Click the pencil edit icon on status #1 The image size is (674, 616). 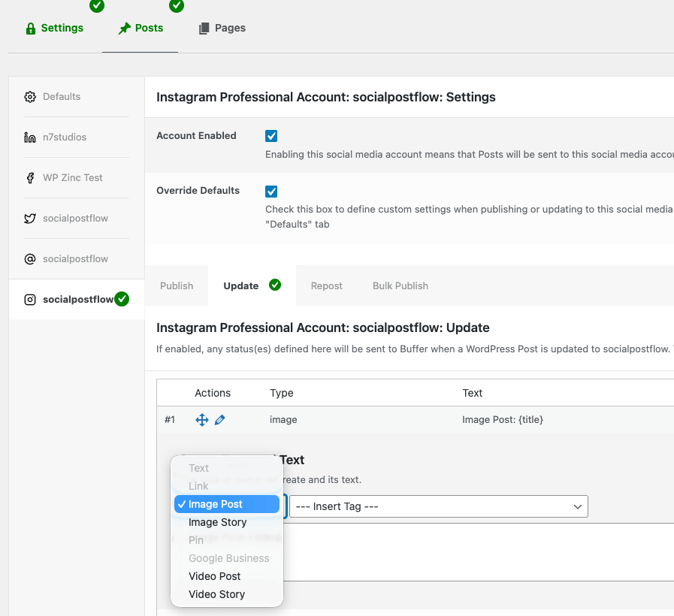pyautogui.click(x=219, y=419)
